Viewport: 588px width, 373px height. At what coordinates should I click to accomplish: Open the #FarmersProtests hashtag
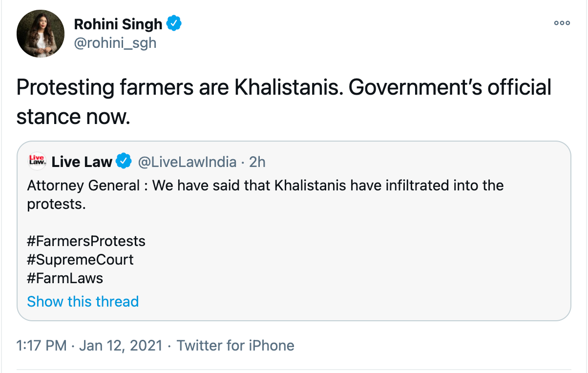pyautogui.click(x=86, y=241)
